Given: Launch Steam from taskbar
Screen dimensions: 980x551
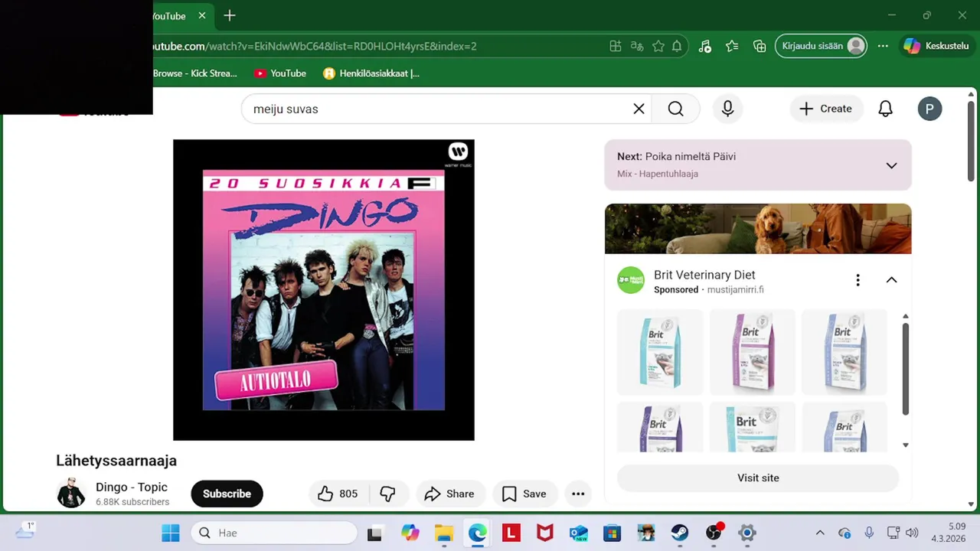Looking at the screenshot, I should (680, 533).
